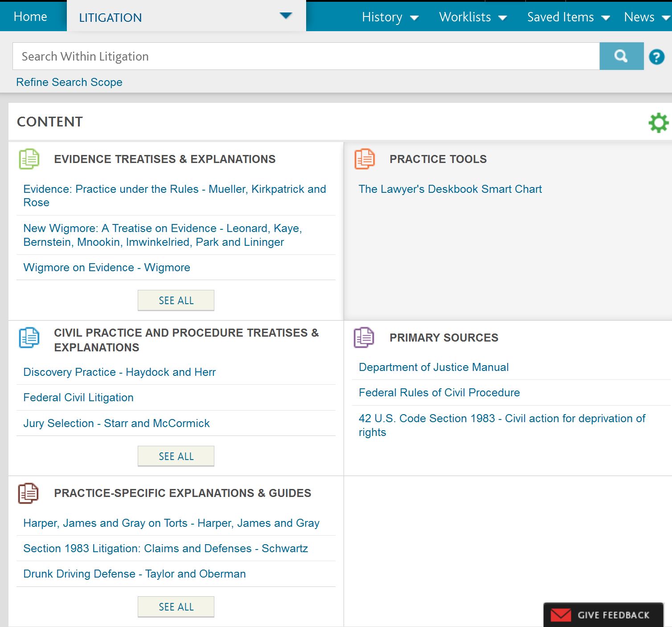Open the News menu
Screen dimensions: 672x627
646,17
